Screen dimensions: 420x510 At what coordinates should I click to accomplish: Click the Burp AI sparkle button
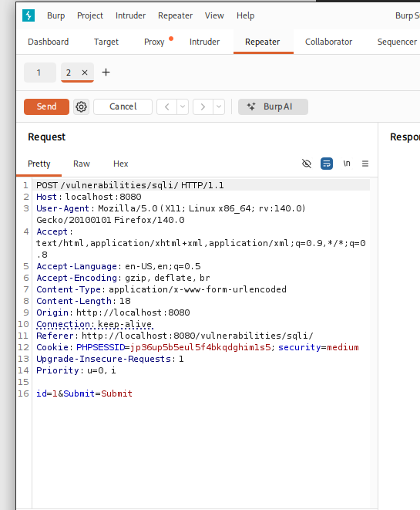pyautogui.click(x=273, y=106)
